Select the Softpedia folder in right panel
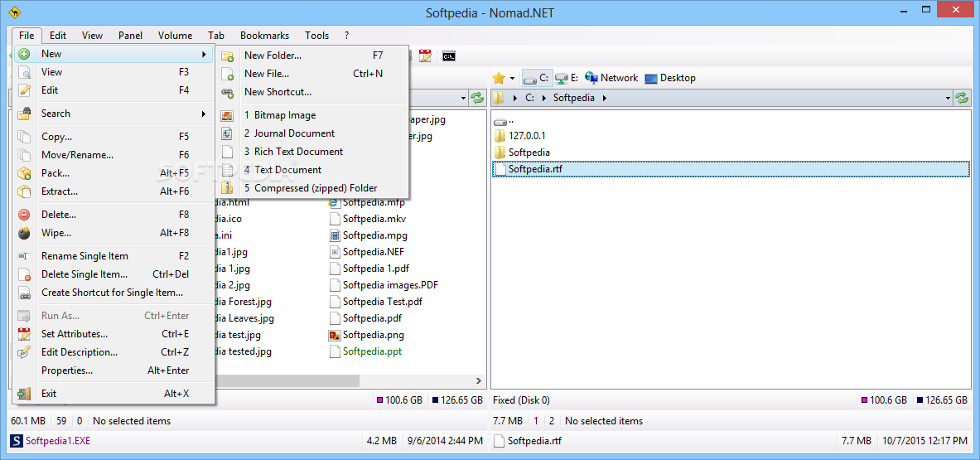Screen dimensions: 980x460 point(529,153)
